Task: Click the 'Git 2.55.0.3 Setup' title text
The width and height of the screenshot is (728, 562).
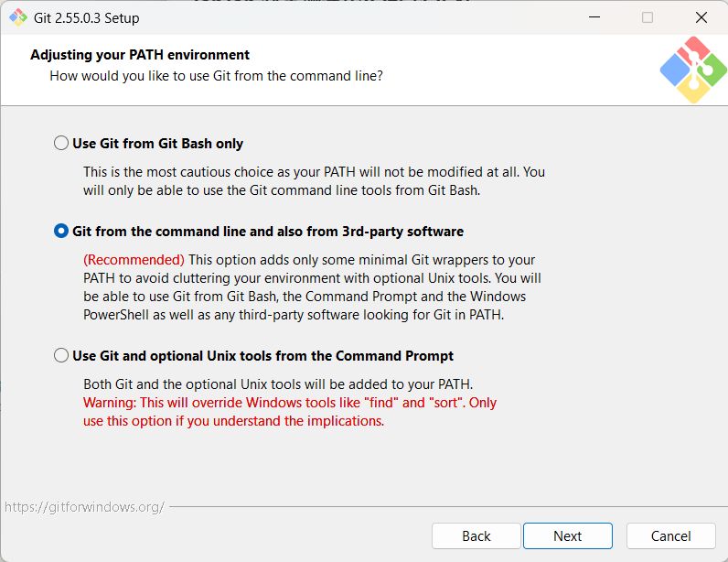Action: point(86,18)
